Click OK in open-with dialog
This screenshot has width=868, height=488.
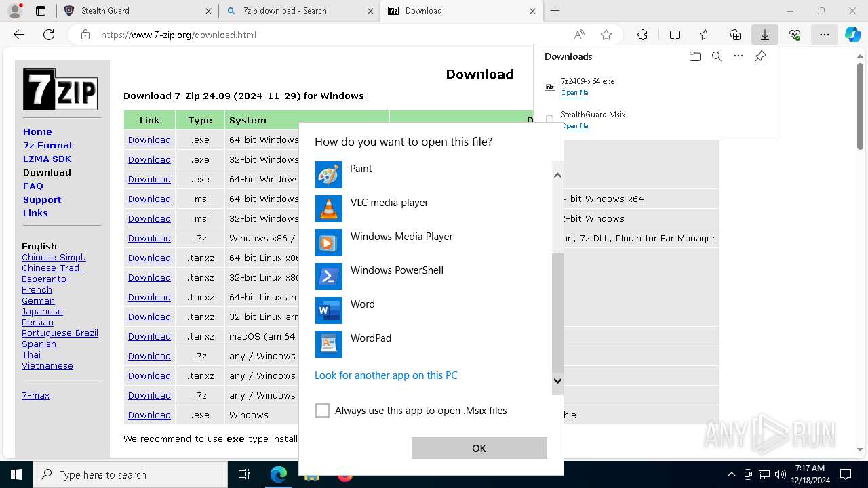pyautogui.click(x=479, y=448)
